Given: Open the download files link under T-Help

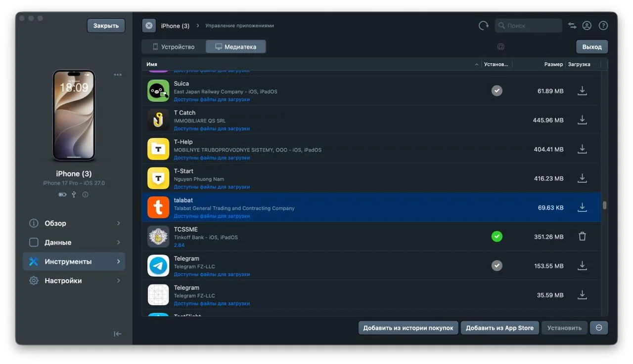Looking at the screenshot, I should point(212,158).
